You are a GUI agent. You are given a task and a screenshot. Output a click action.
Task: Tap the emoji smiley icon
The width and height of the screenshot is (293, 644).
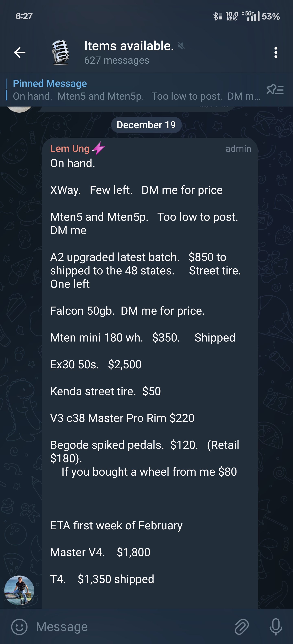[19, 627]
